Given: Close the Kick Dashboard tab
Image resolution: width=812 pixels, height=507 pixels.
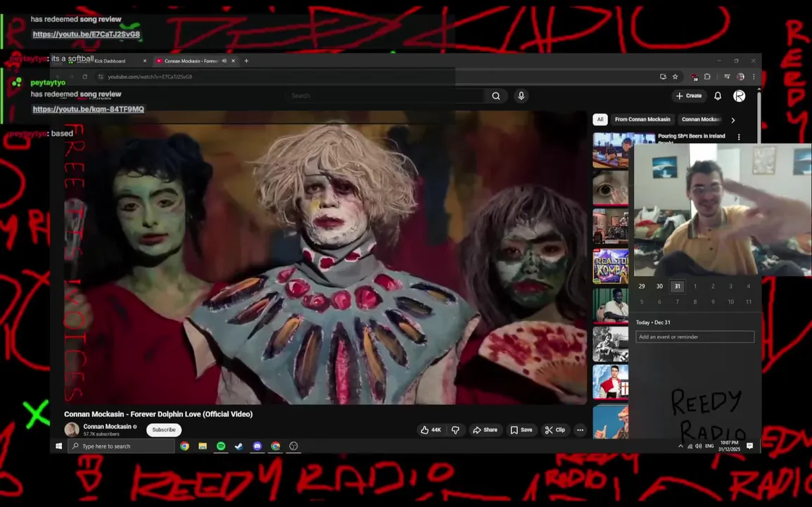Looking at the screenshot, I should coord(144,61).
